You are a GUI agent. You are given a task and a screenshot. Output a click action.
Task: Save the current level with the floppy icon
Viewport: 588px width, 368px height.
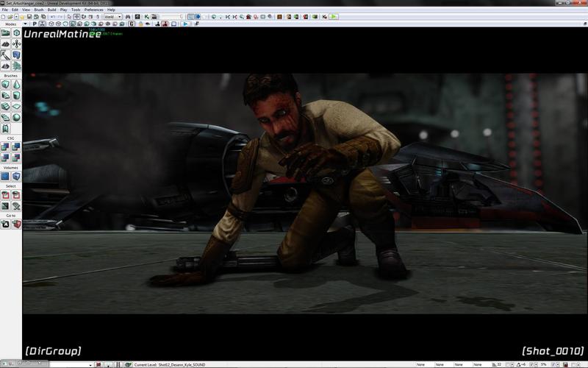(x=29, y=17)
